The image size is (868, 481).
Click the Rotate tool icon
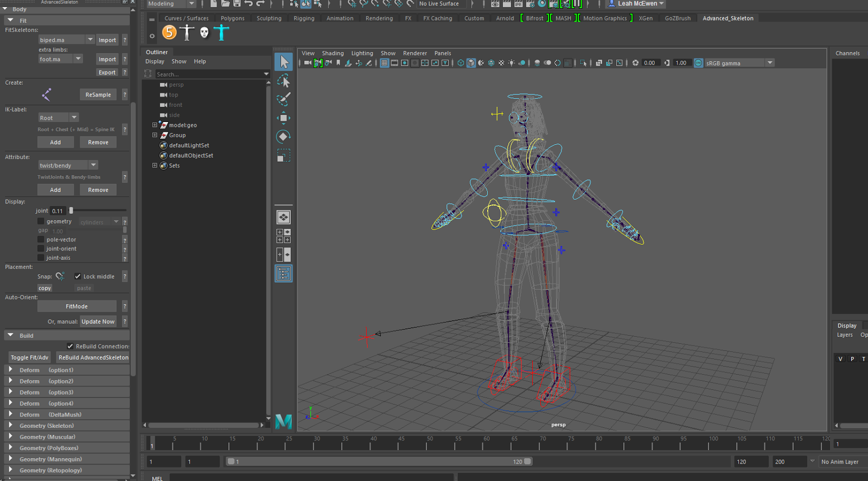pyautogui.click(x=283, y=137)
